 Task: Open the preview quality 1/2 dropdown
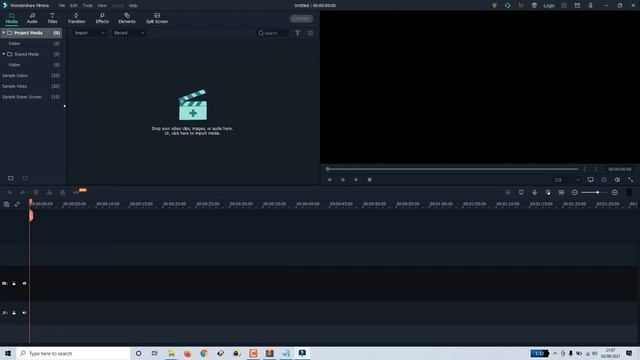(567, 180)
